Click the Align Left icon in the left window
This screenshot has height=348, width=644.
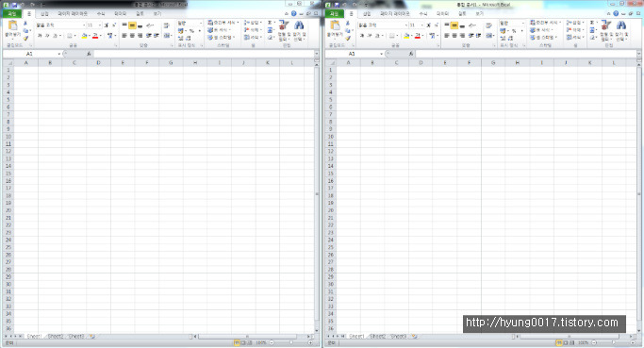tap(124, 36)
